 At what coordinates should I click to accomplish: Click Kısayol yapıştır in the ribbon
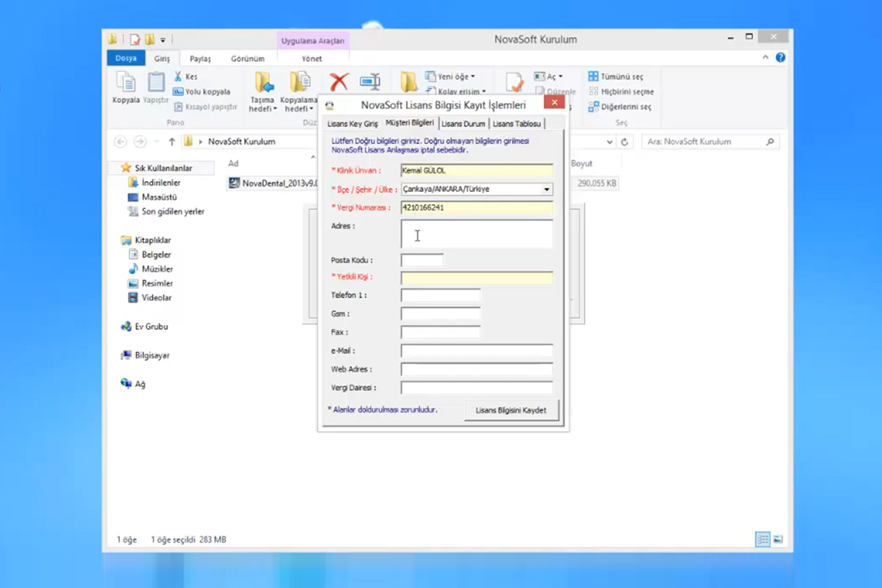[205, 107]
